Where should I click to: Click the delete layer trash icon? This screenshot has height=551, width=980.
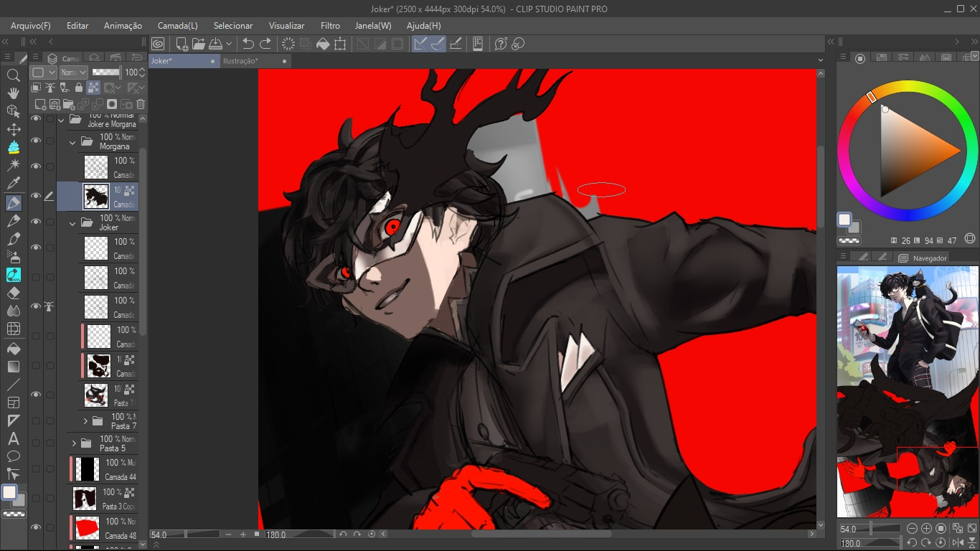click(141, 104)
